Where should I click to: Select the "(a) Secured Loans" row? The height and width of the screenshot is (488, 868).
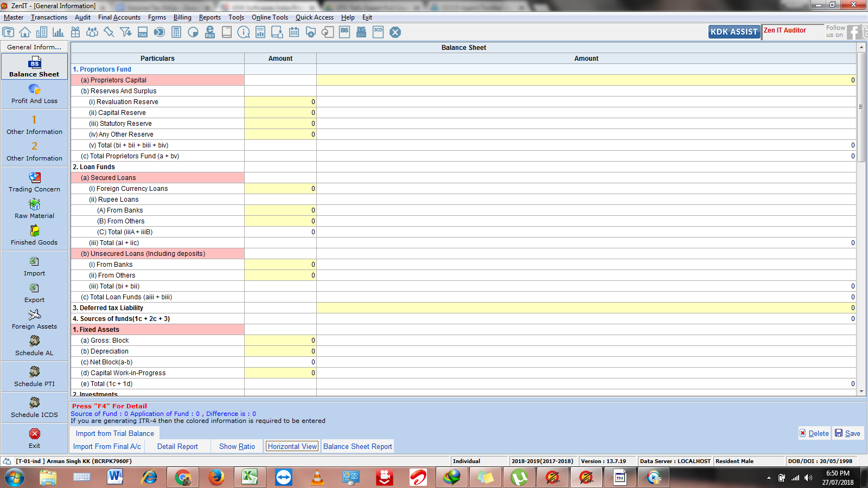coord(157,178)
